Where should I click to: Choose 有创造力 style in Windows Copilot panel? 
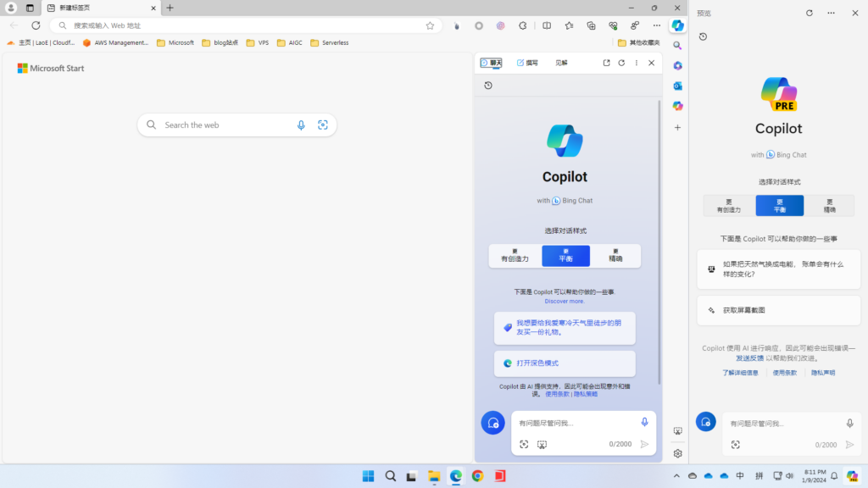728,206
